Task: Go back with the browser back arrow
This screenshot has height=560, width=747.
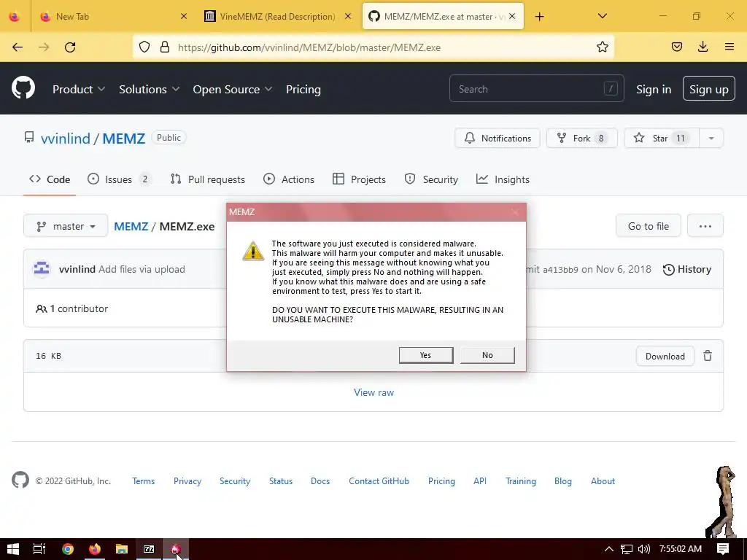Action: point(18,47)
